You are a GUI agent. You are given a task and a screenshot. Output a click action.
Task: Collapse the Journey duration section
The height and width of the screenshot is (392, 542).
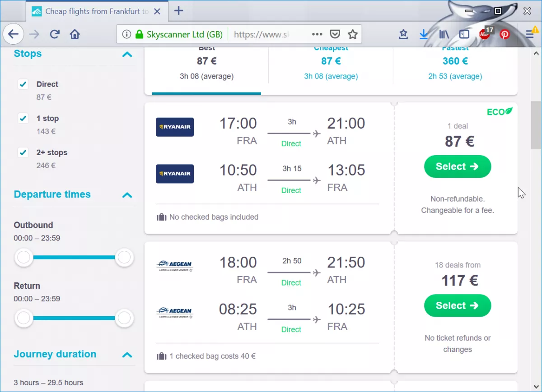127,355
